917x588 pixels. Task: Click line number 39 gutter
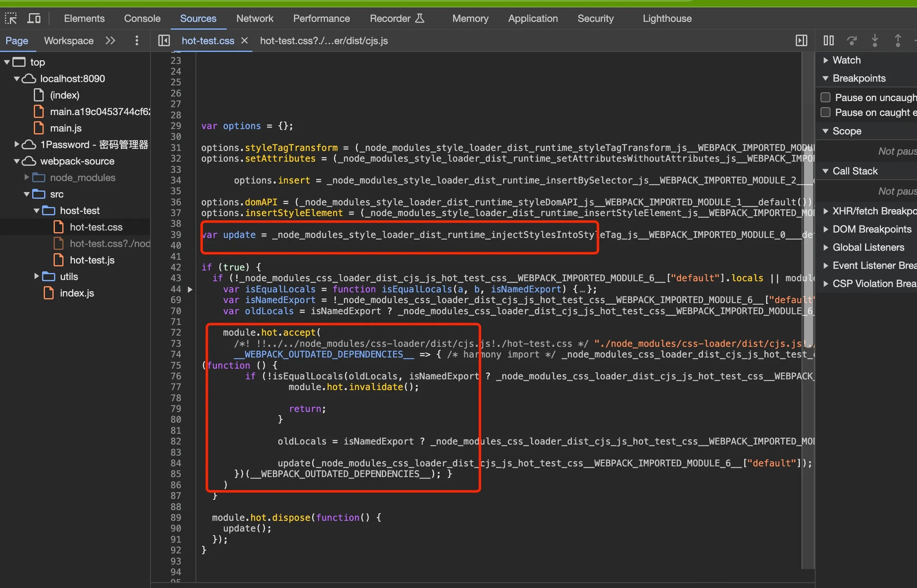176,235
